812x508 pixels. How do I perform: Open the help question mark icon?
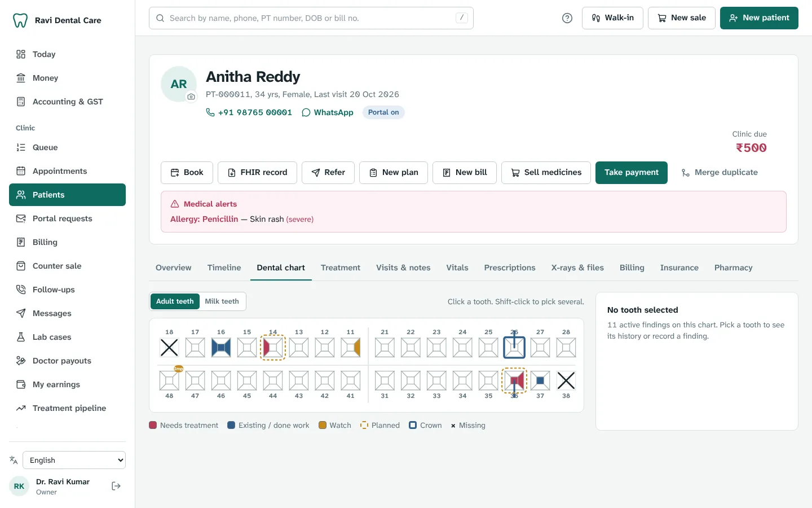click(x=567, y=18)
